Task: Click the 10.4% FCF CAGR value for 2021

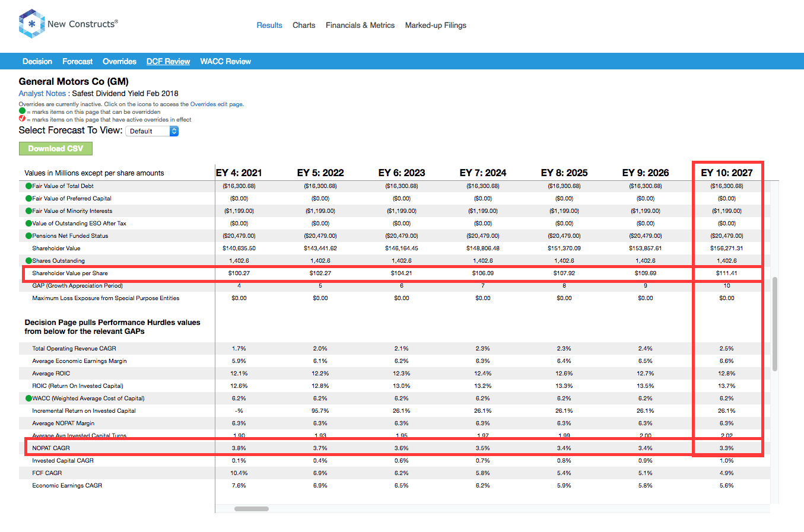Action: 239,473
